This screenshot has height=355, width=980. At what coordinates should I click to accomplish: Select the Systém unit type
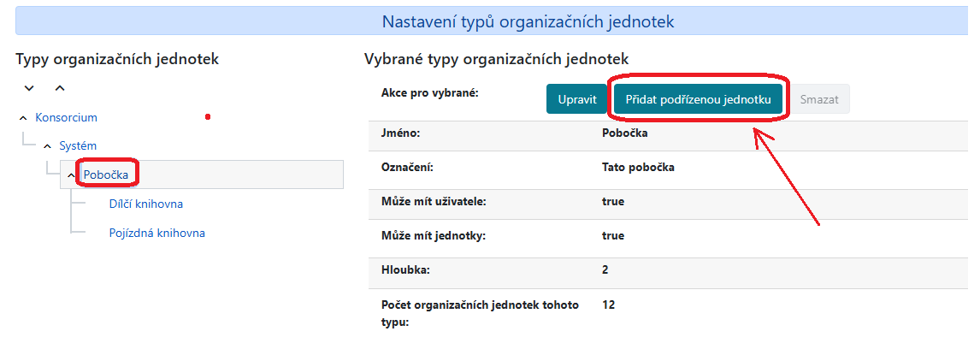[x=78, y=146]
